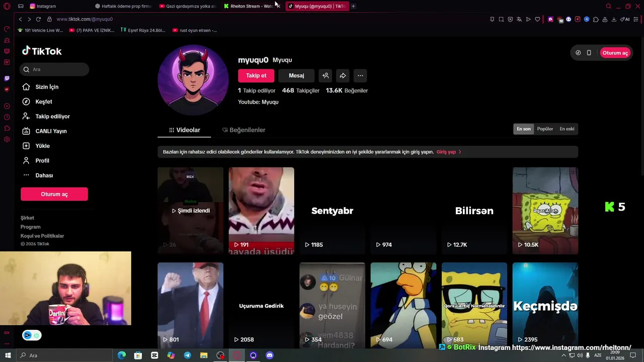Click the top-right Oturum aç button
This screenshot has height=362, width=644.
click(615, 53)
